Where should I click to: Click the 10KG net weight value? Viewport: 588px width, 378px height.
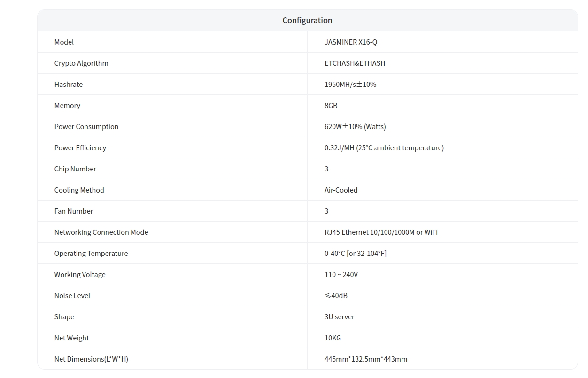[x=333, y=338]
